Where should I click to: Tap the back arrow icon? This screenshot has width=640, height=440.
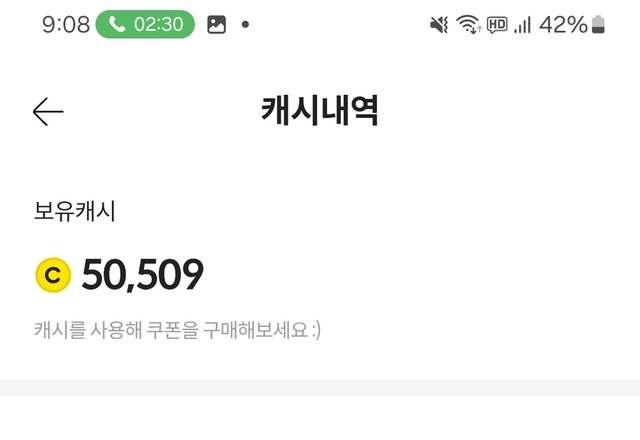point(48,112)
